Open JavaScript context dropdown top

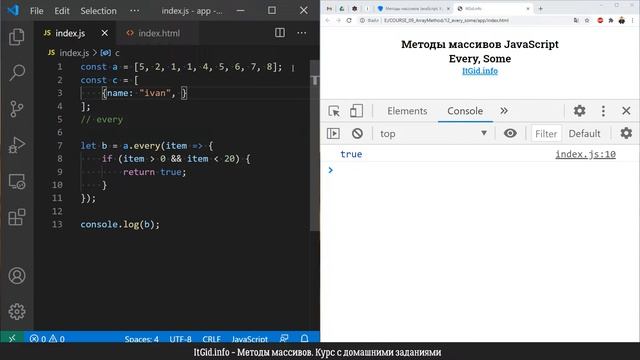pos(433,133)
